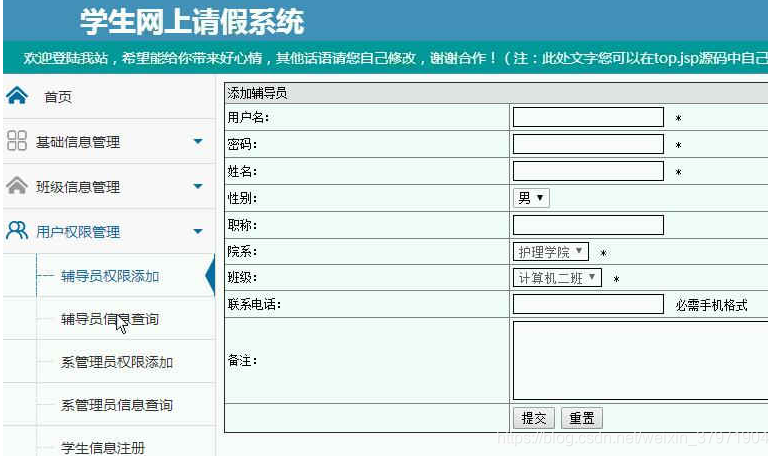778x456 pixels.
Task: Open 学生信息注册 submenu item
Action: [103, 448]
